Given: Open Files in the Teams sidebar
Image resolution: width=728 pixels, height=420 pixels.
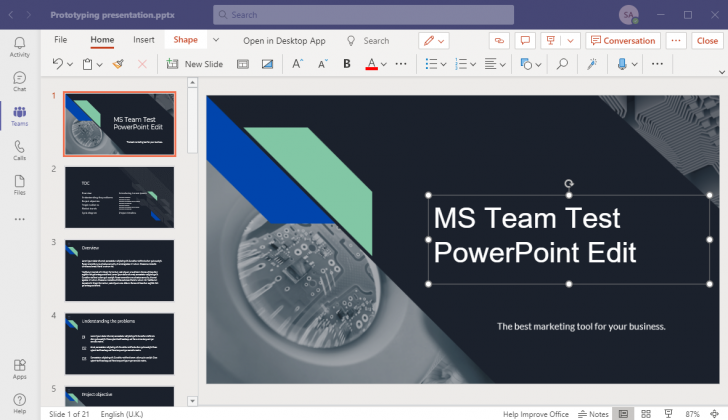Looking at the screenshot, I should coord(20,185).
